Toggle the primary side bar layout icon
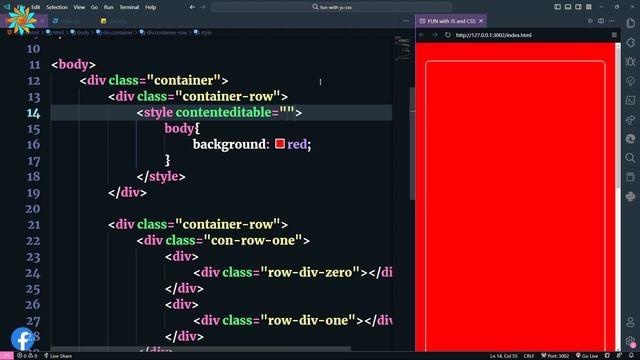The height and width of the screenshot is (360, 640). (558, 7)
